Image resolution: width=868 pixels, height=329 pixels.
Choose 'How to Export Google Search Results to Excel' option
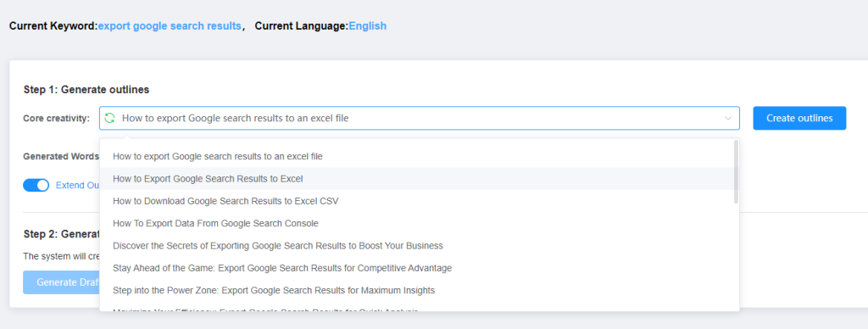point(419,179)
